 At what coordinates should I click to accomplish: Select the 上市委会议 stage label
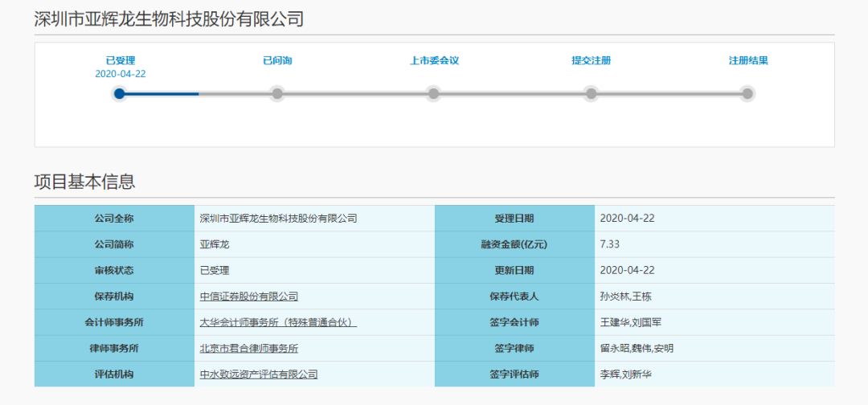point(435,61)
